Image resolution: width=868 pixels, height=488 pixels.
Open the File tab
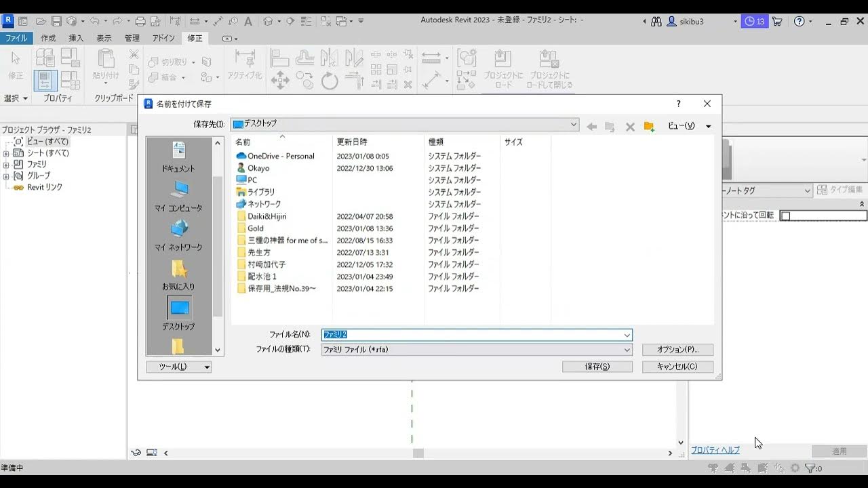16,38
